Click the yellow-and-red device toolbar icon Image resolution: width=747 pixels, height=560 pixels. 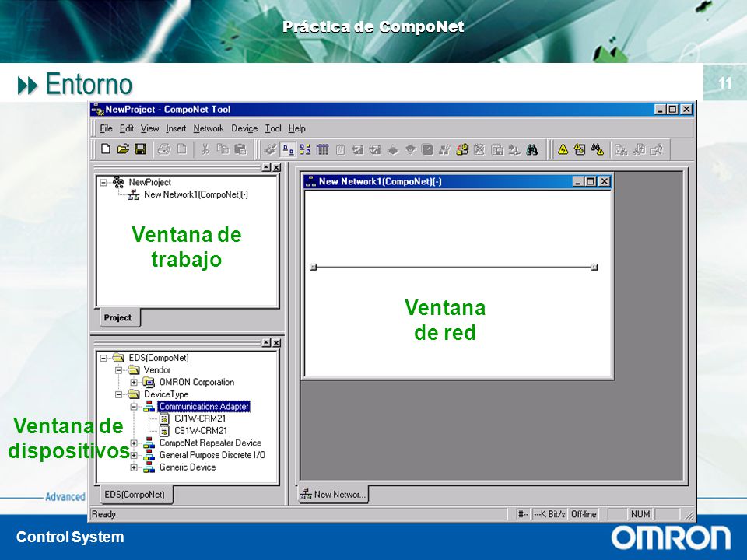(x=461, y=150)
